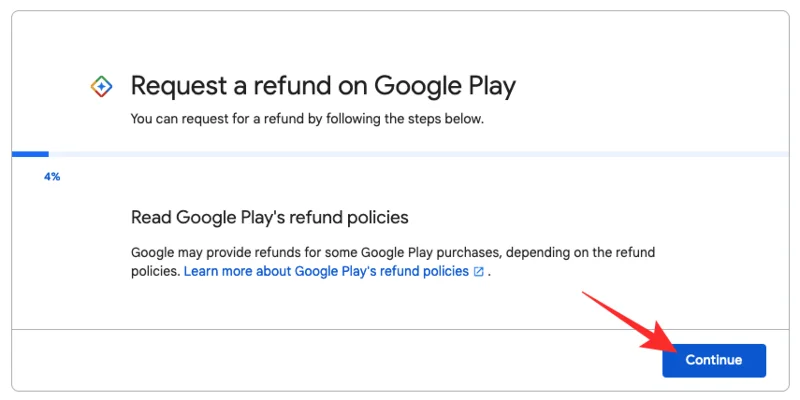
Task: Click the first line starting Google may provide refunds
Action: pos(400,252)
